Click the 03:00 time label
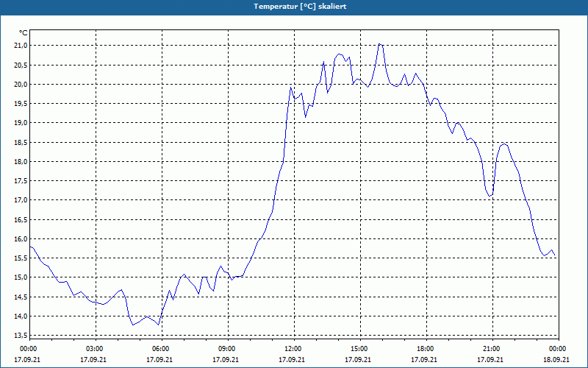The image size is (588, 368). 96,349
